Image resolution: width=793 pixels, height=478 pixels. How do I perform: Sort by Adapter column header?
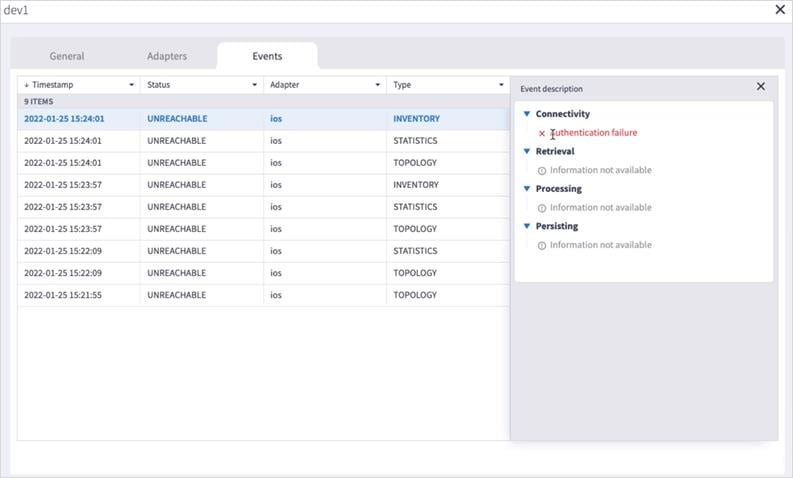(x=284, y=85)
